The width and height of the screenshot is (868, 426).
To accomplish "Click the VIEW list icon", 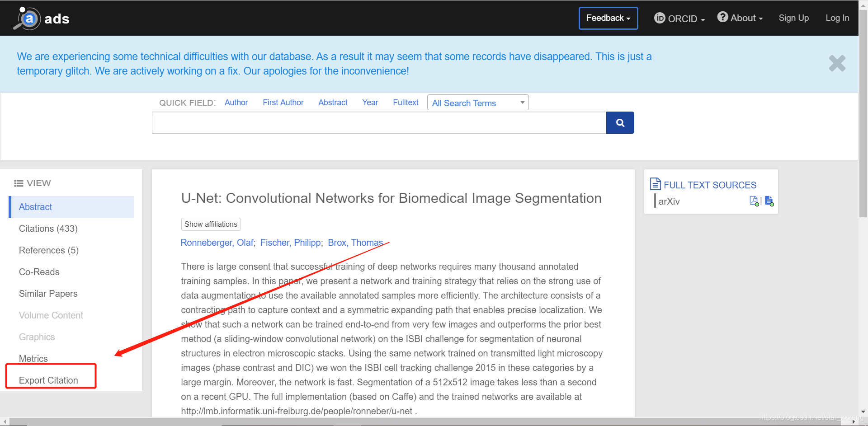I will pyautogui.click(x=19, y=183).
